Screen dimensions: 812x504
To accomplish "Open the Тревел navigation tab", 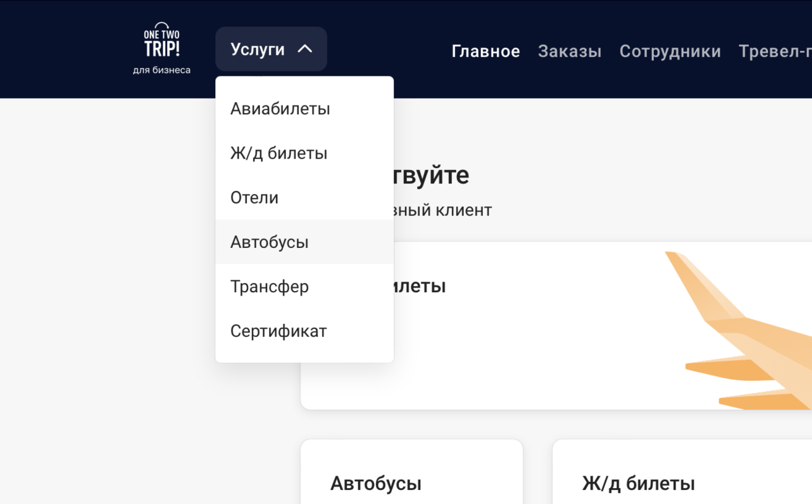I will coord(775,51).
